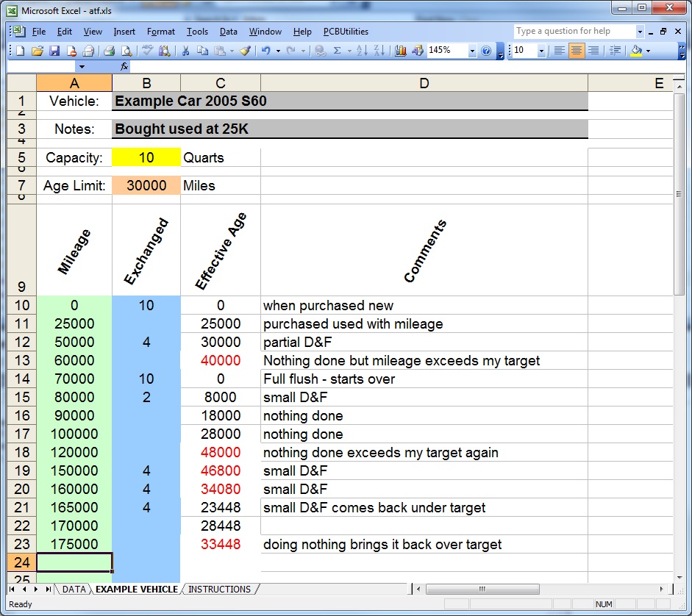Click the row 13 header
The width and height of the screenshot is (692, 616).
coord(21,360)
